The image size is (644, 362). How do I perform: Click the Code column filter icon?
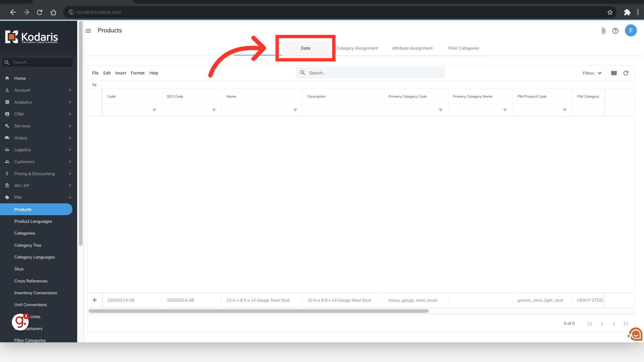click(154, 110)
